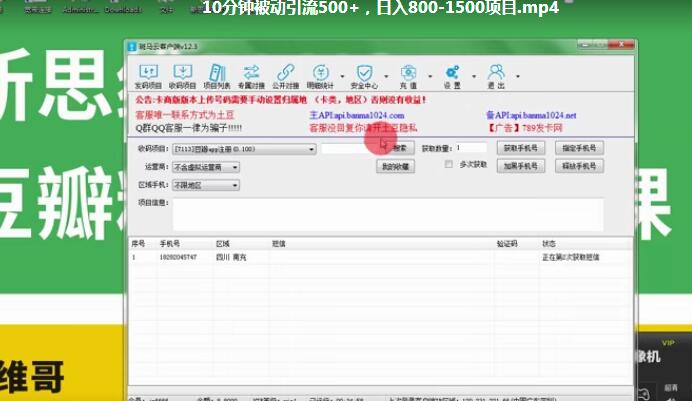Click the 发码项目 toolbar icon
Image resolution: width=692 pixels, height=401 pixels.
pyautogui.click(x=148, y=75)
